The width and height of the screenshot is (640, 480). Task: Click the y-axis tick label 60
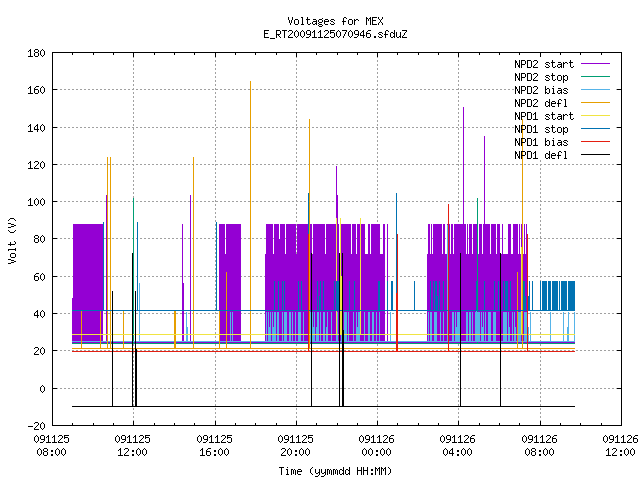(x=39, y=277)
